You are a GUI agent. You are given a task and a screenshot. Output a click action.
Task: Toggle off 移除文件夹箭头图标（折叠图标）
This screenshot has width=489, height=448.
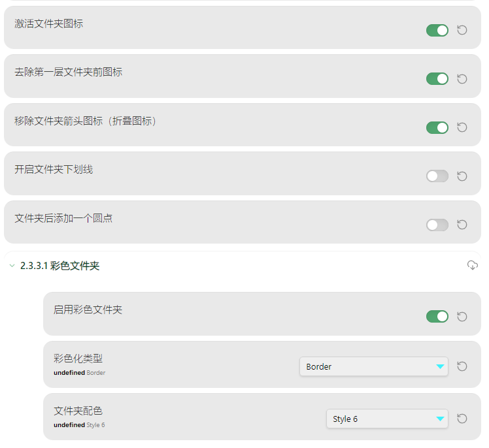[437, 127]
